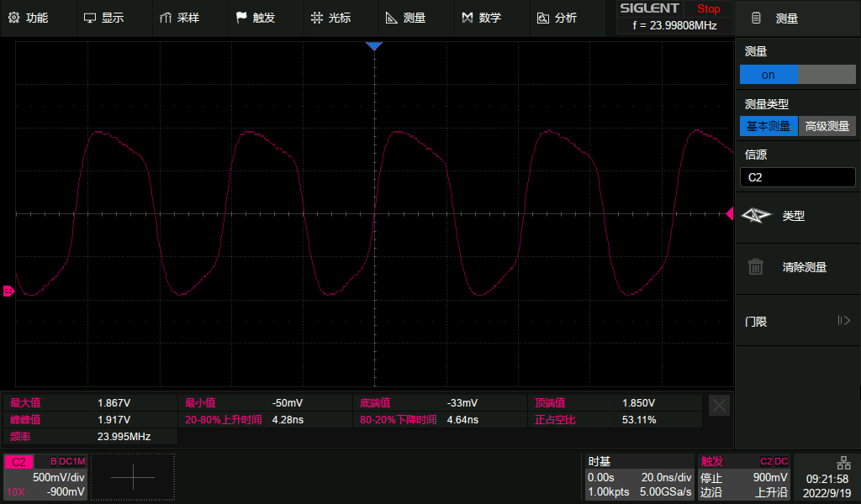Screen dimensions: 861x504
Task: Open the C2 channel settings box
Action: pos(45,477)
